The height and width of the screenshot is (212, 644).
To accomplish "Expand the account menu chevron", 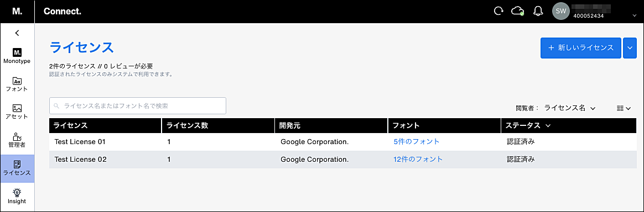I will [x=633, y=15].
